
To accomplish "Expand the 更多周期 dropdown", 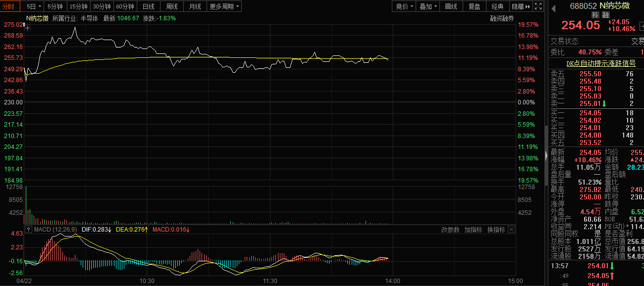I will click(x=224, y=6).
